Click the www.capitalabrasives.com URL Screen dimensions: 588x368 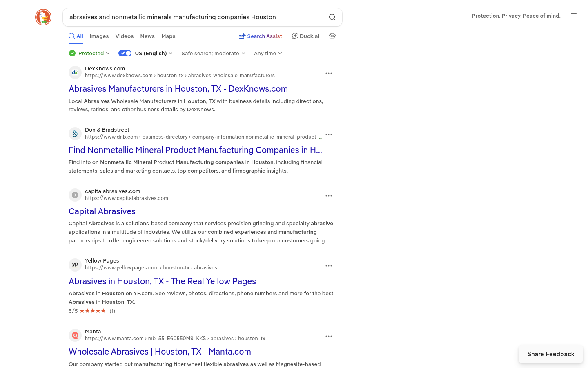click(127, 198)
